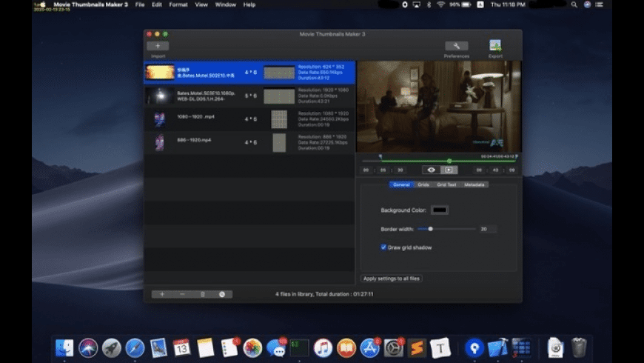This screenshot has width=644, height=363.
Task: Click thumbnail of selected Bates.Motel.S02E10 file
Action: point(160,73)
